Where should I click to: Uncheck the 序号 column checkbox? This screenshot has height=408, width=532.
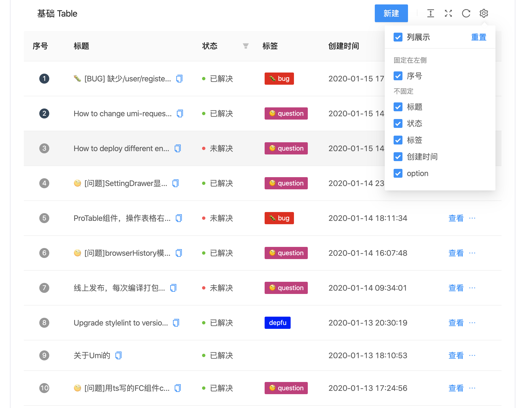[x=398, y=76]
